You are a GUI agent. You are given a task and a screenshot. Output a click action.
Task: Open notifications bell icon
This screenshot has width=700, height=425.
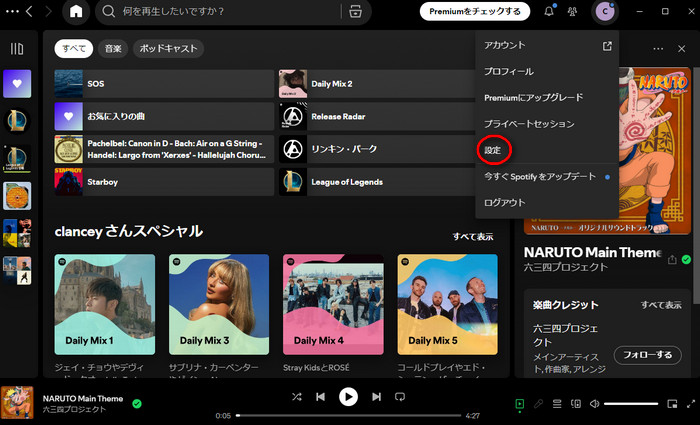click(549, 11)
